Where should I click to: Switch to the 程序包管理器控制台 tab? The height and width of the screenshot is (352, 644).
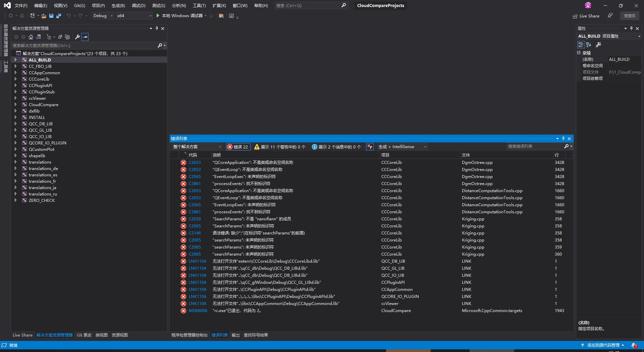click(x=190, y=335)
